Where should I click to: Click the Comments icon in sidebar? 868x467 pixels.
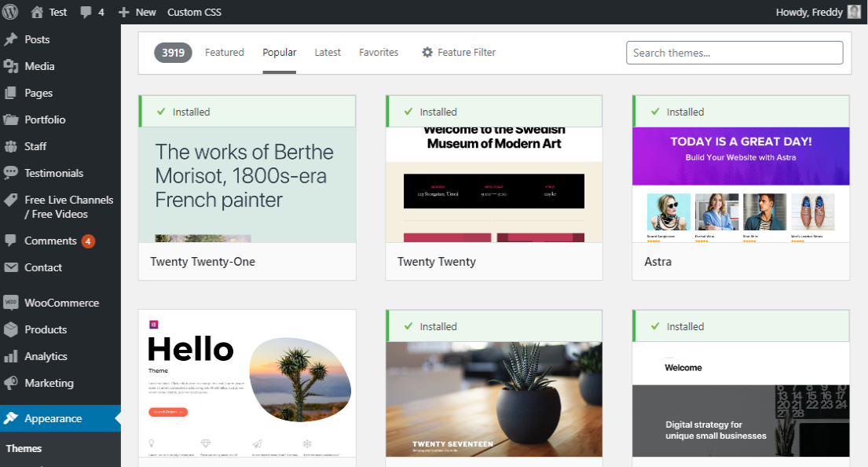[x=10, y=241]
